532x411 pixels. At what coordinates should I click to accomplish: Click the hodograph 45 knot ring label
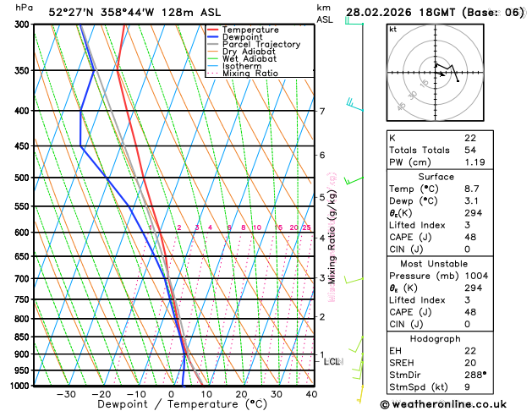[x=401, y=107]
